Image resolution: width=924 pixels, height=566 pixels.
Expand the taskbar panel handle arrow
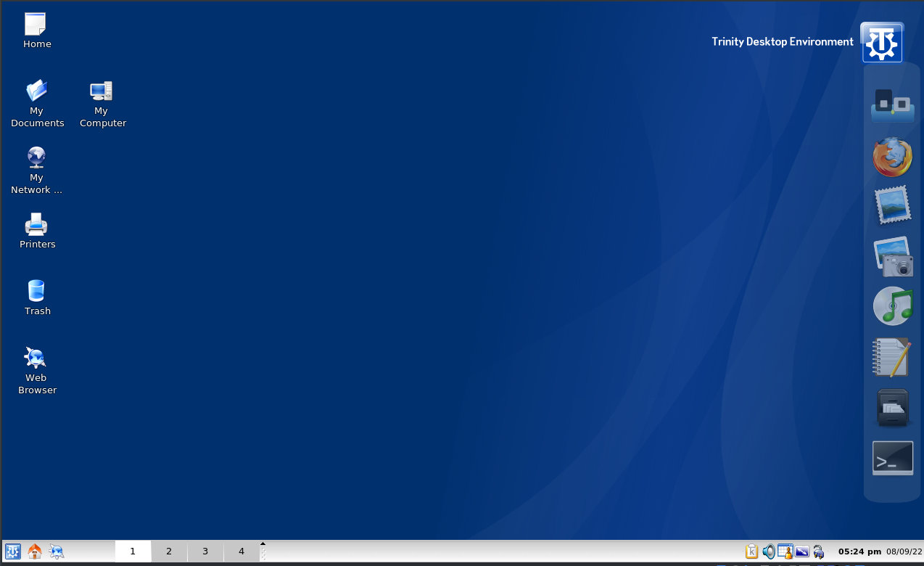(263, 544)
